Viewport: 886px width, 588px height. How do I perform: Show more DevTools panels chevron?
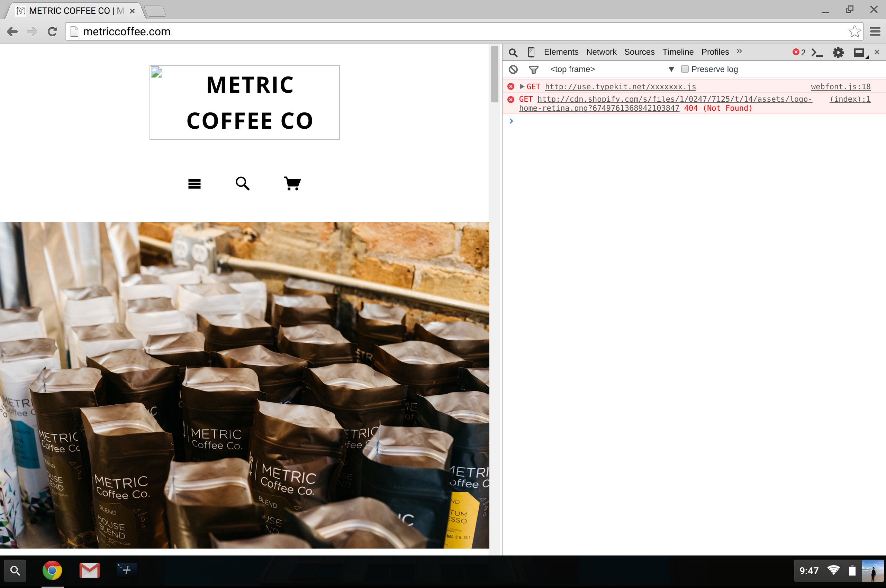pos(739,52)
